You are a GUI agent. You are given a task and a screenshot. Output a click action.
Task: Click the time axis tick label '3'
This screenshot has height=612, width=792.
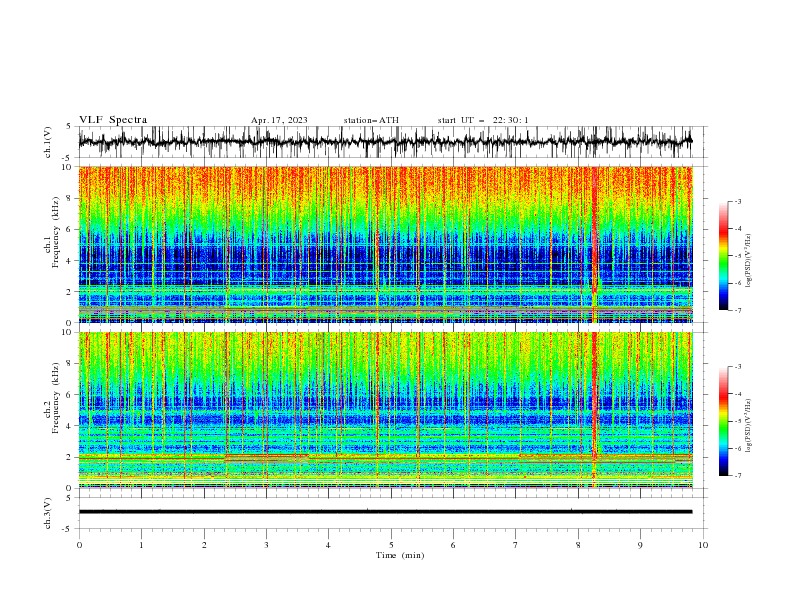(266, 545)
